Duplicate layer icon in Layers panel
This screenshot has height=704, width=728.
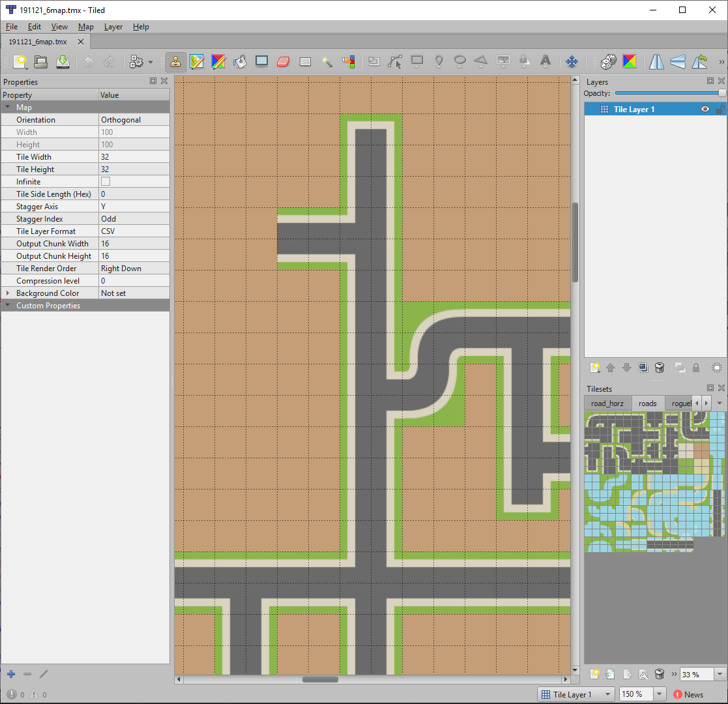[x=643, y=368]
